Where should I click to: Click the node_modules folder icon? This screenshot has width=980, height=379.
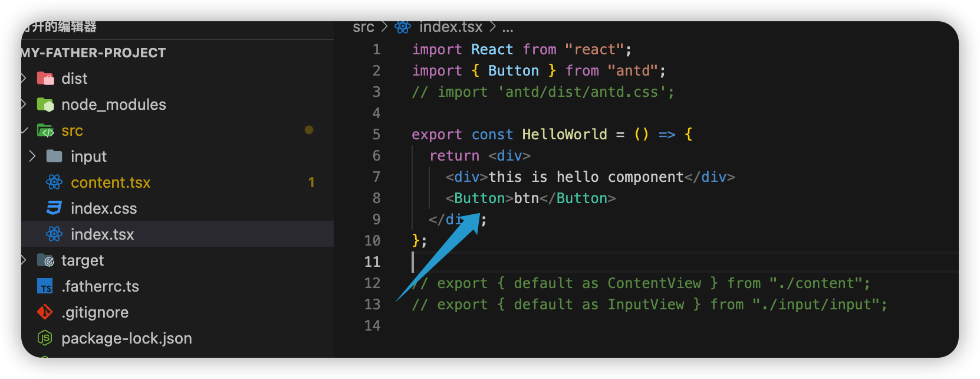[45, 104]
